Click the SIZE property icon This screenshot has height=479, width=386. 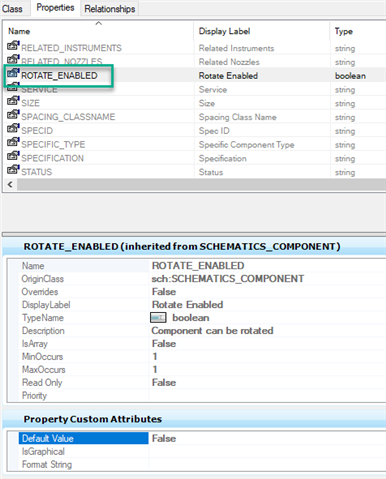(13, 100)
